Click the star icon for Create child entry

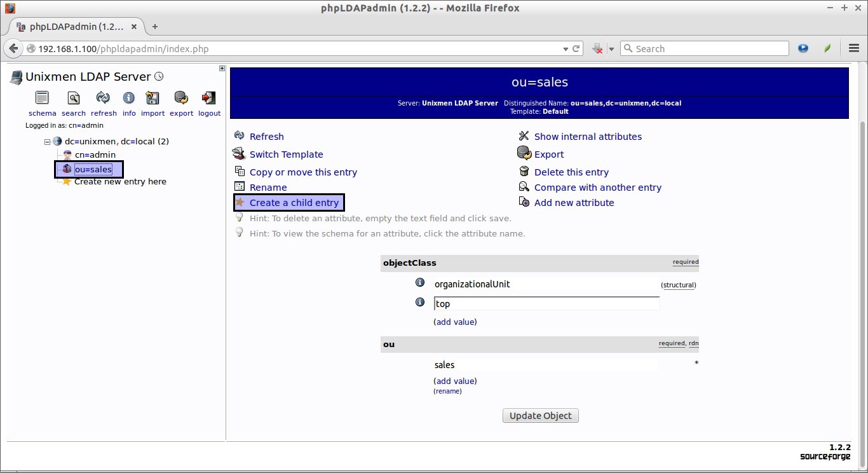point(240,202)
